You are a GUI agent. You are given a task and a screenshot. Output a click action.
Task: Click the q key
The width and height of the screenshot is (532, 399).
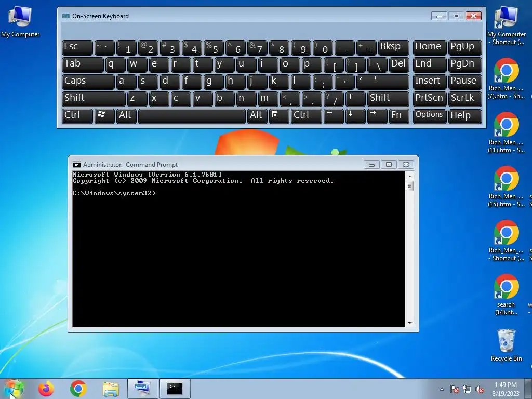(x=115, y=64)
